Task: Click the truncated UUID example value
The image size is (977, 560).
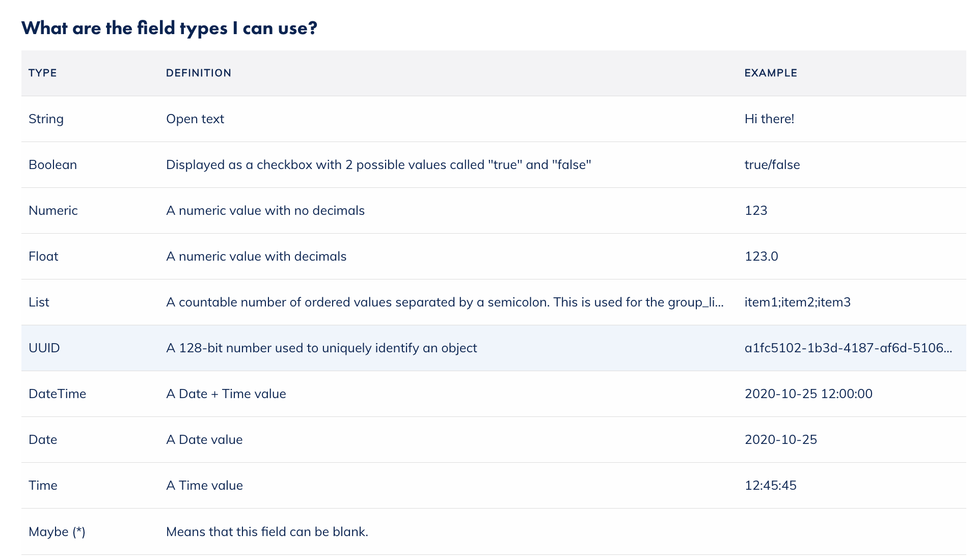Action: [x=848, y=348]
